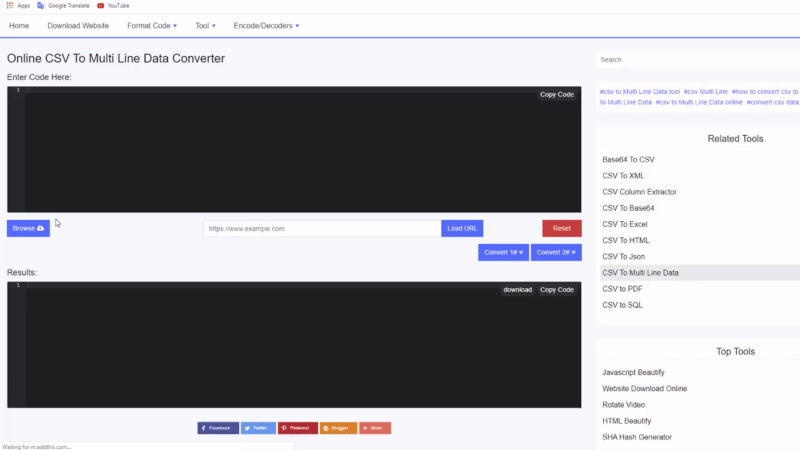Click the URL input field
This screenshot has width=800, height=450.
point(321,228)
